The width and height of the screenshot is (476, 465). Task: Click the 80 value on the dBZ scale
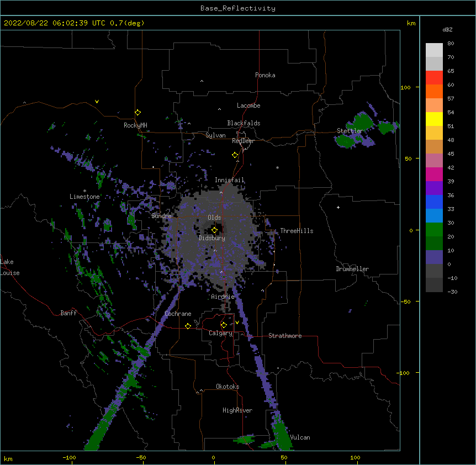pyautogui.click(x=451, y=44)
